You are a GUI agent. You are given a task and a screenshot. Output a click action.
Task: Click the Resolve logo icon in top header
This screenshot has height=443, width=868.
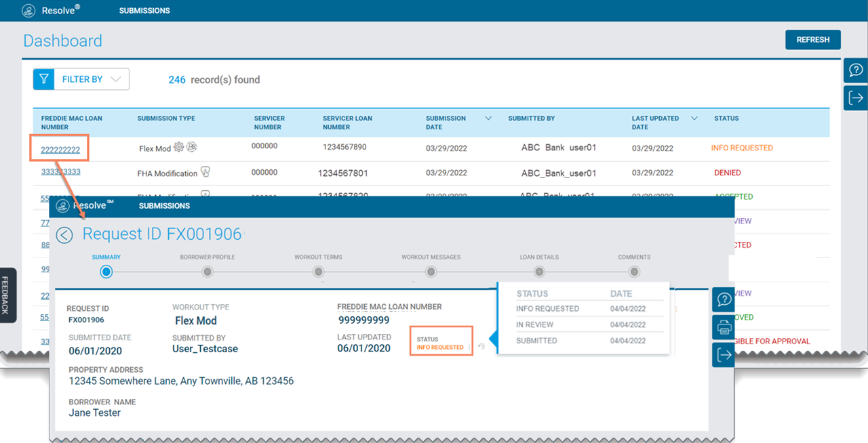(x=29, y=11)
